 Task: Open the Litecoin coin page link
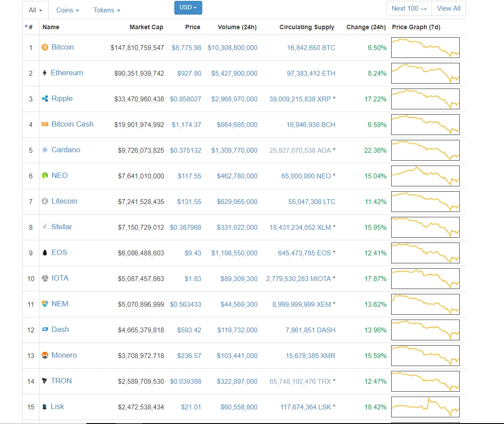point(64,201)
